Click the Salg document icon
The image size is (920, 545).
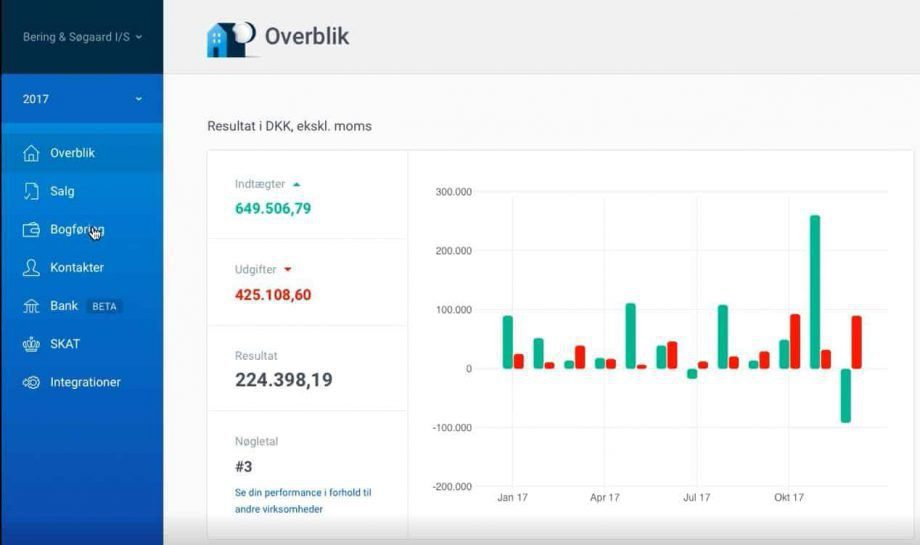[31, 191]
